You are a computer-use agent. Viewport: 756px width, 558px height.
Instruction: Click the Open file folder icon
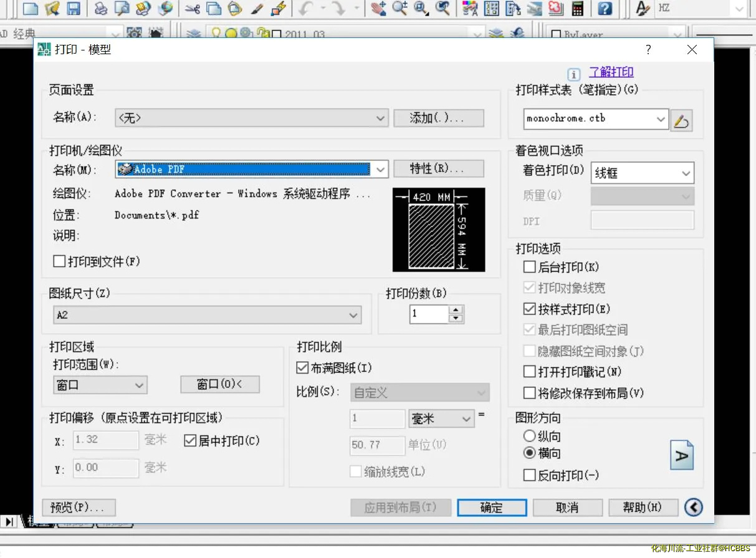[x=52, y=9]
